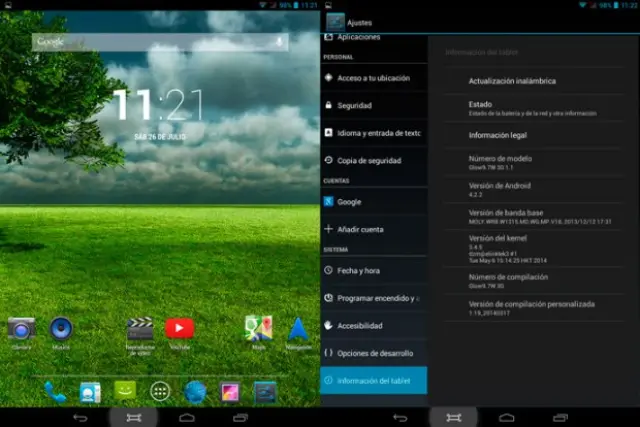The height and width of the screenshot is (427, 640).
Task: Open the Phone dialer in the dock
Action: tap(55, 391)
